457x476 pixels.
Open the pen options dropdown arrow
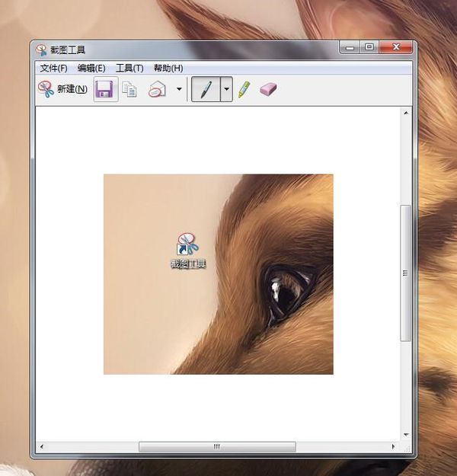226,90
